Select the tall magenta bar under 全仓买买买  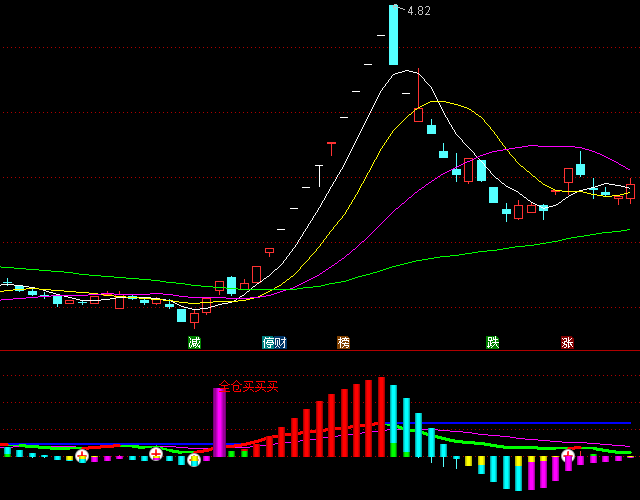(x=219, y=422)
